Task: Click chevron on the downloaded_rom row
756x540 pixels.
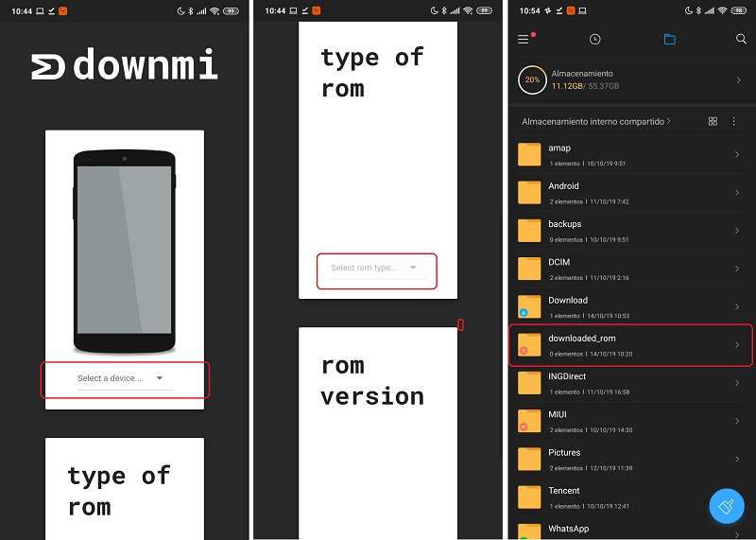Action: point(737,344)
